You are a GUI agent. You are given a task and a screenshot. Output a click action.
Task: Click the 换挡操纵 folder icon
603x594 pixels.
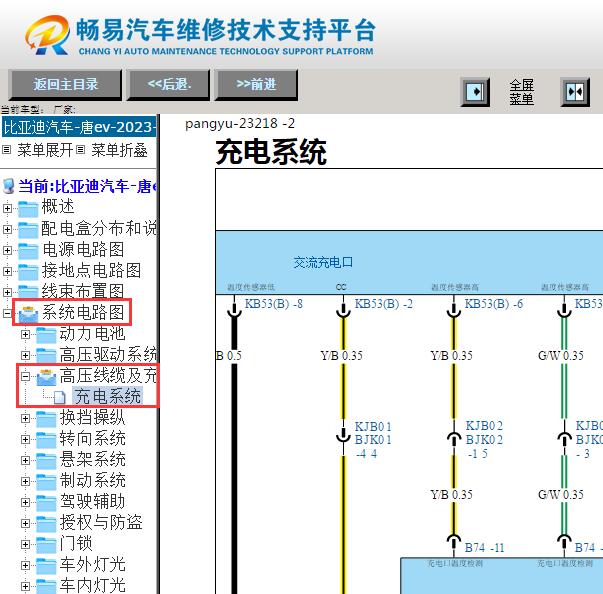pyautogui.click(x=46, y=419)
